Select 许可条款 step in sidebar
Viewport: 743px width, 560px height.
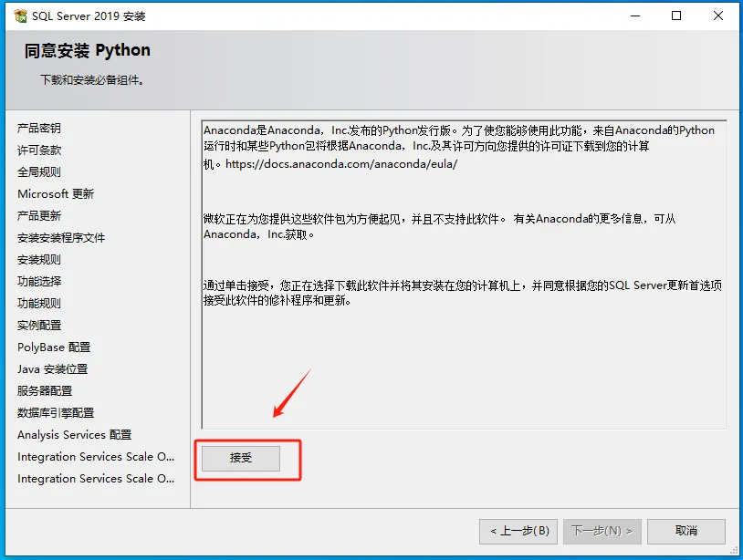click(39, 150)
